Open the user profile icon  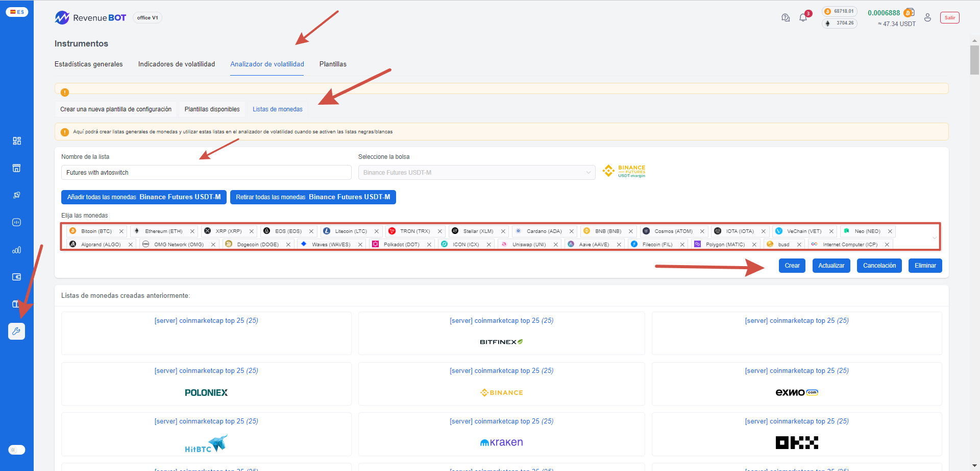coord(928,18)
